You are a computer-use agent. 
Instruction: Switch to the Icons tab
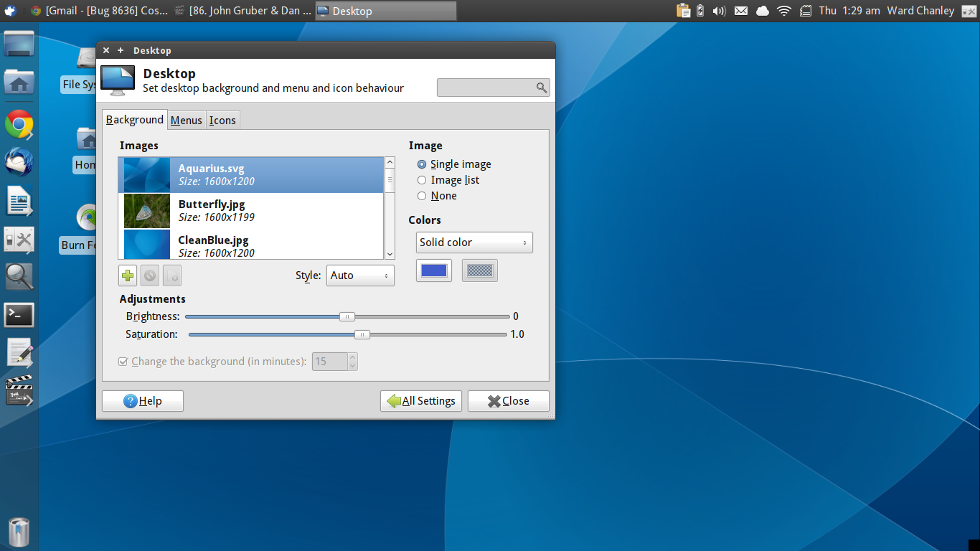click(222, 120)
